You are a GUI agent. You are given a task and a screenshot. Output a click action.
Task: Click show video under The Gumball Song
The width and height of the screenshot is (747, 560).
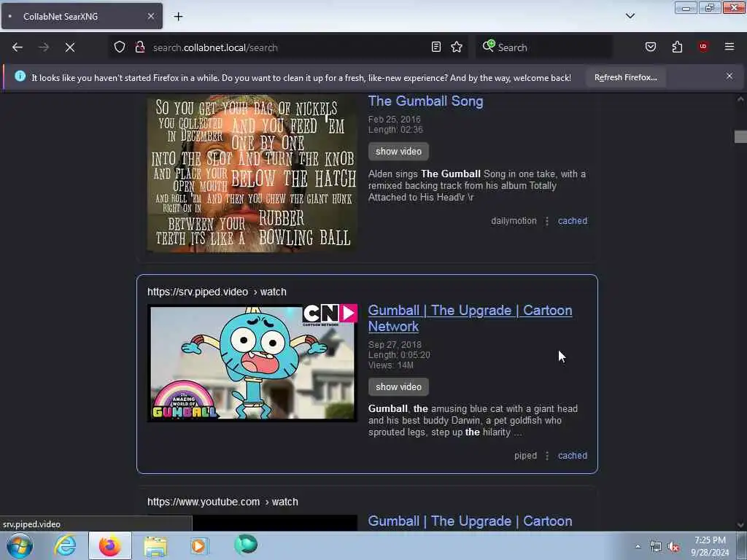coord(398,152)
